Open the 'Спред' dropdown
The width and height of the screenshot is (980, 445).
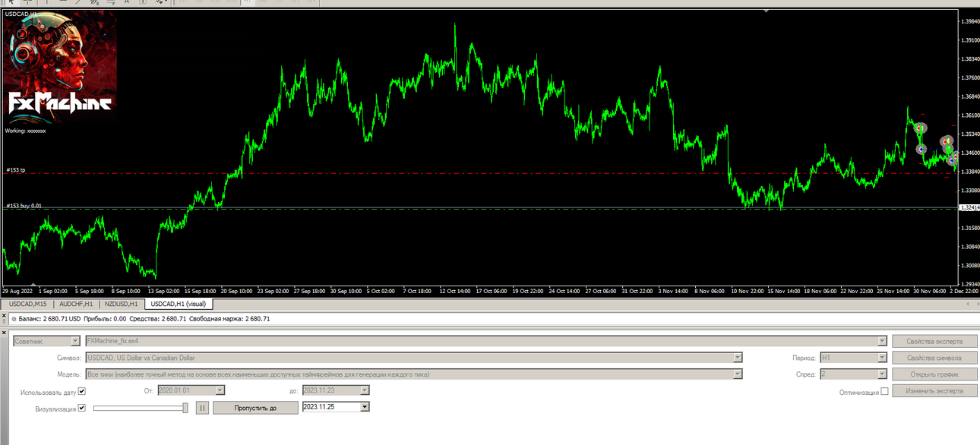click(882, 374)
